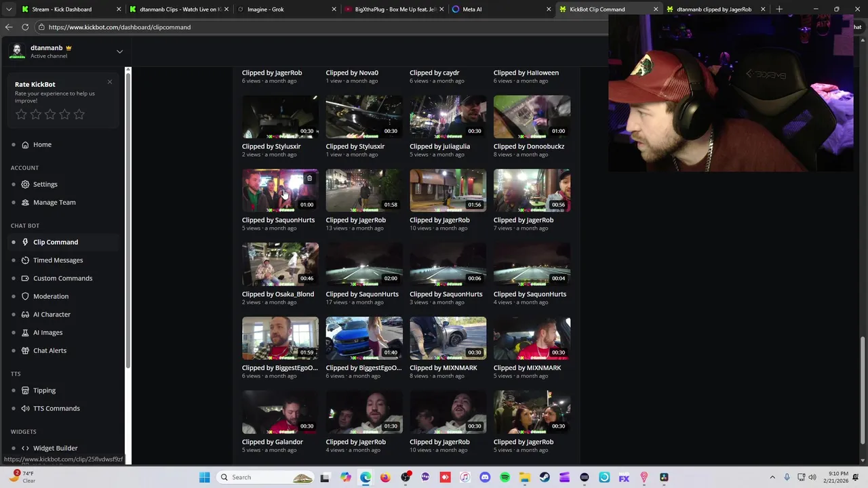This screenshot has height=488, width=868.
Task: Open the 01:40 blue car clip
Action: [364, 338]
